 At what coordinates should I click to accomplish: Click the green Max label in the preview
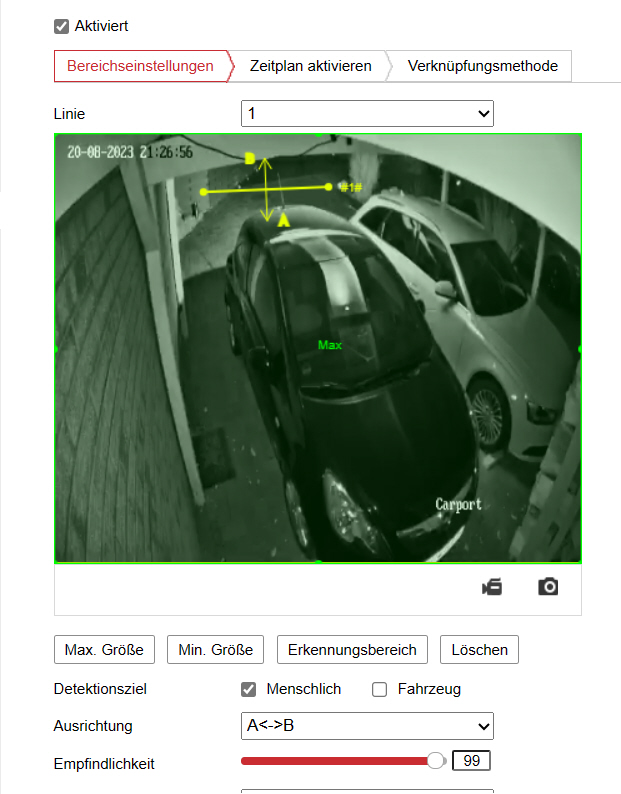330,345
